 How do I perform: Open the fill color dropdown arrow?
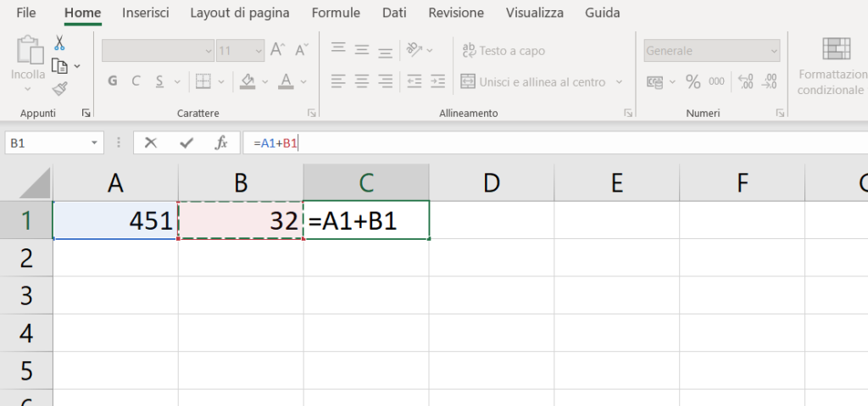point(265,82)
